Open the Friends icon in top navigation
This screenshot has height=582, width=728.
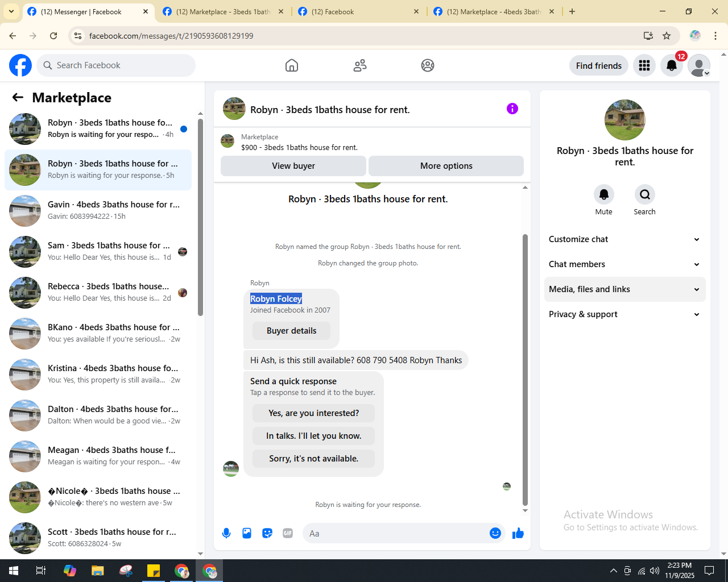(360, 65)
